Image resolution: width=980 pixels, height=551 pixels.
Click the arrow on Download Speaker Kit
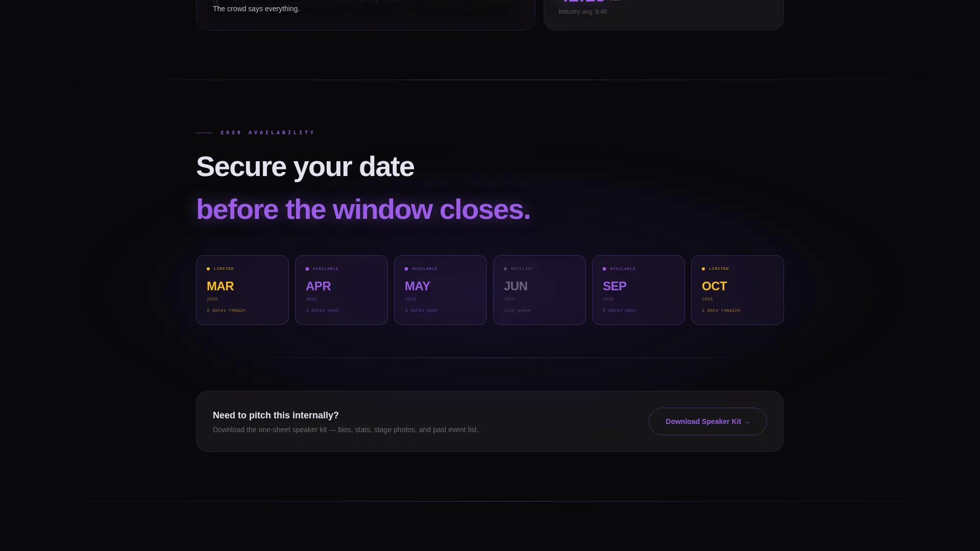(x=747, y=422)
